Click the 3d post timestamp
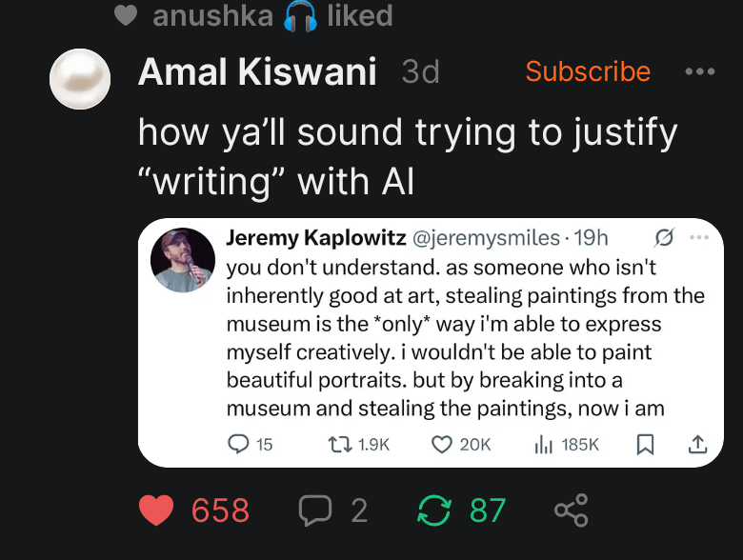 [420, 71]
